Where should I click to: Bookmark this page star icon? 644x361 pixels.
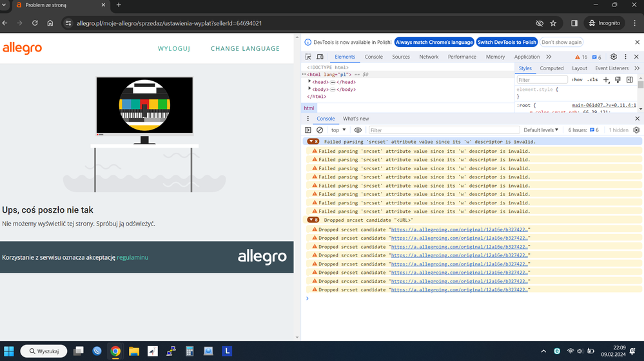[553, 23]
